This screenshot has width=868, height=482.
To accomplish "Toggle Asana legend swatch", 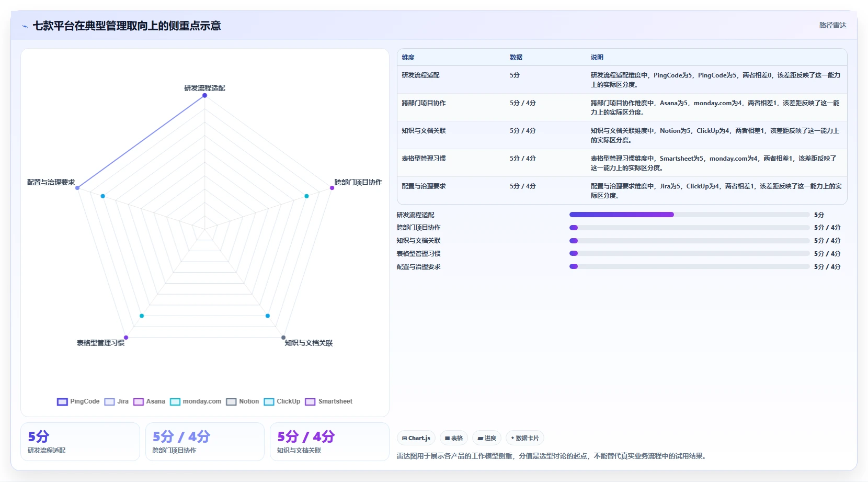I will click(139, 402).
